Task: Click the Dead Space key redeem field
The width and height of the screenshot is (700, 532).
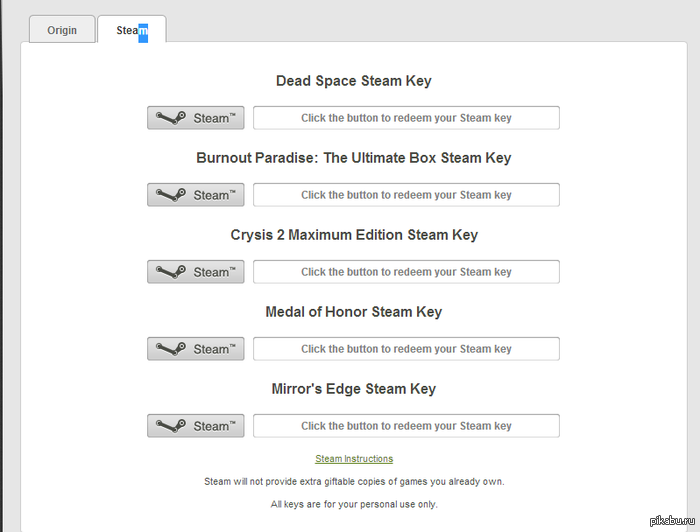Action: click(406, 118)
